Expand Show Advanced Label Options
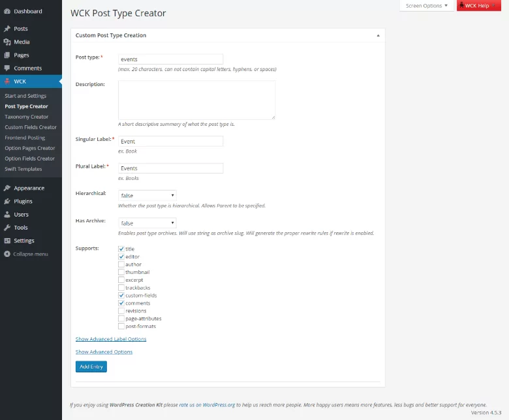Viewport: 509px width, 420px height. [x=111, y=339]
